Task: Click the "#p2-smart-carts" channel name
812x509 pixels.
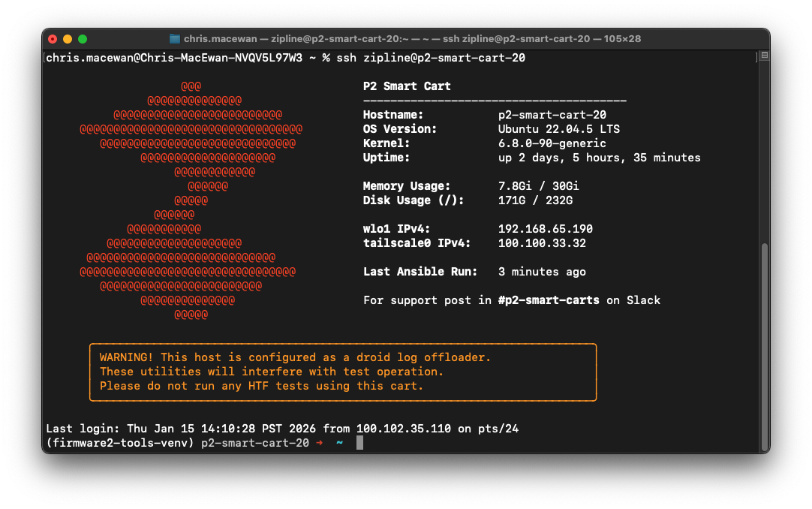Action: 549,300
